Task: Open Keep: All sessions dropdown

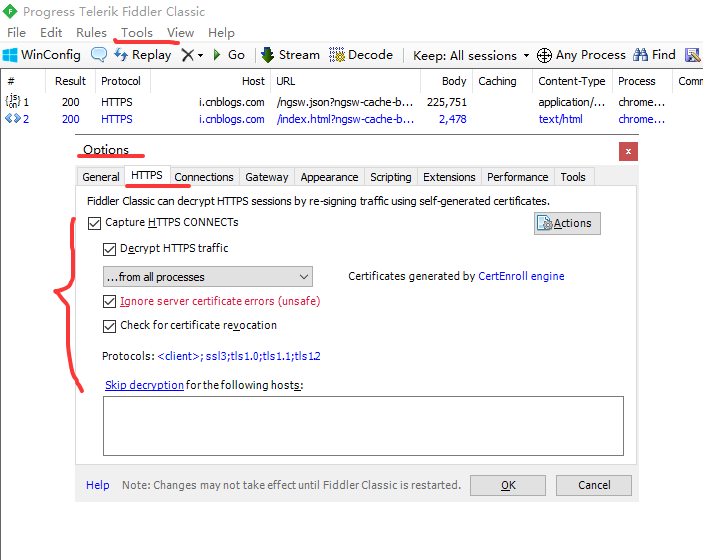Action: (471, 56)
